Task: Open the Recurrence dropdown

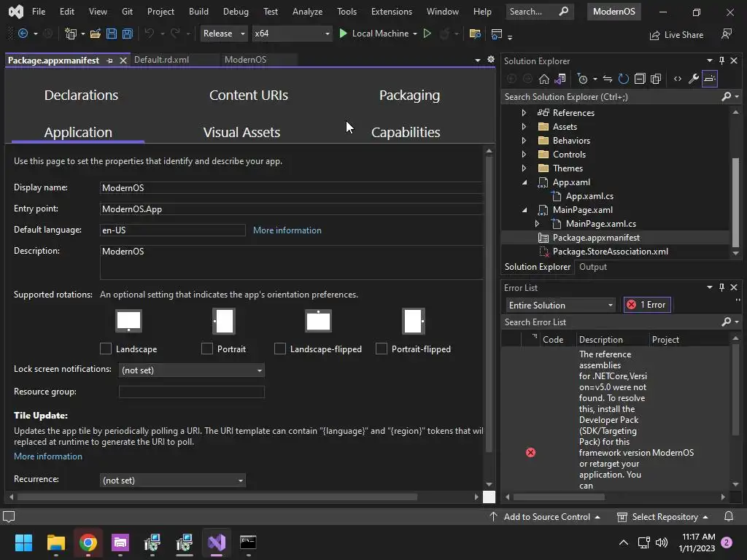Action: pos(172,481)
